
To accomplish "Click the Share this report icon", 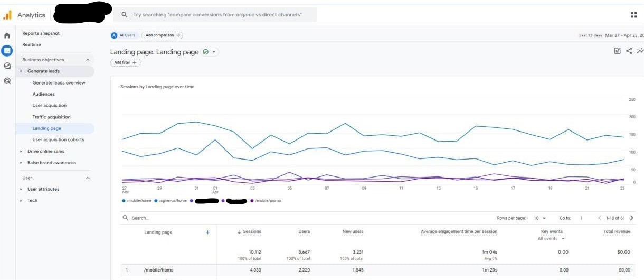I will point(629,51).
